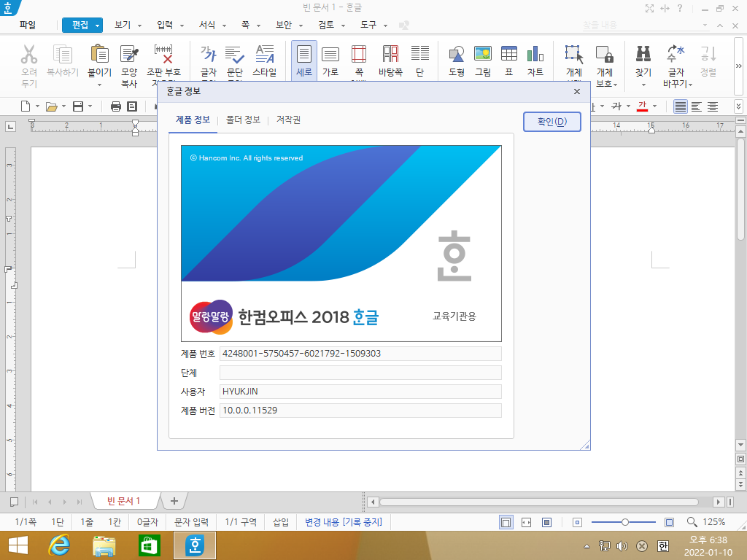Expand the New Document dropdown arrow
The height and width of the screenshot is (560, 747).
(37, 106)
